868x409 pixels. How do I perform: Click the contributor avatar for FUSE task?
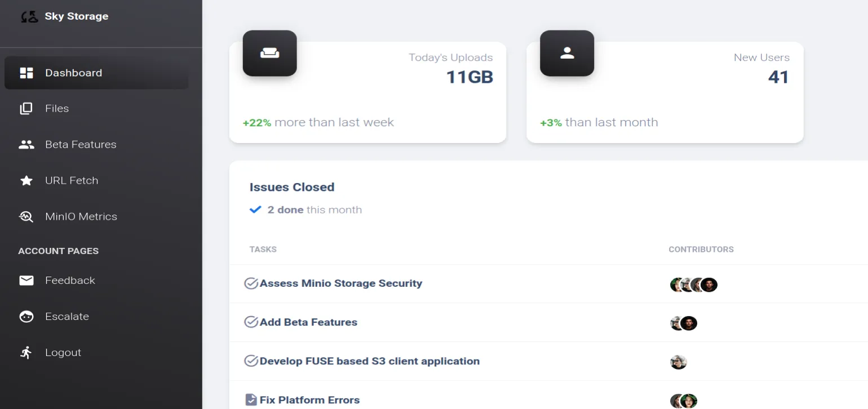tap(678, 362)
